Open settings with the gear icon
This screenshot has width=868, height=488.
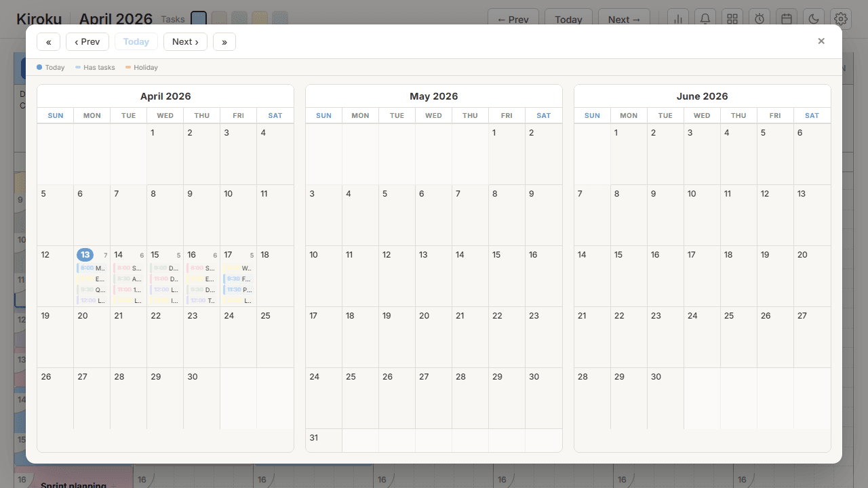840,18
